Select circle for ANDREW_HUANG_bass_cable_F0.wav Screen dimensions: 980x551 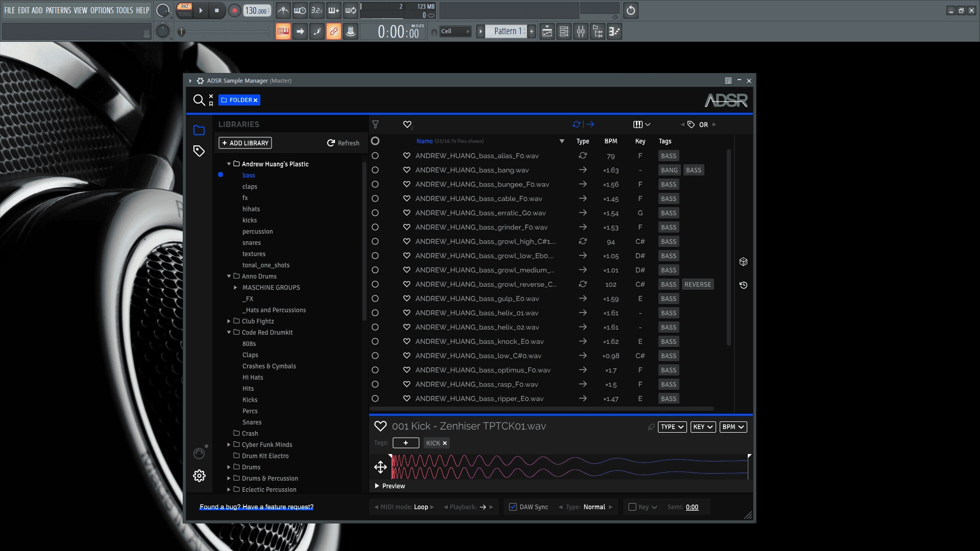(x=375, y=198)
